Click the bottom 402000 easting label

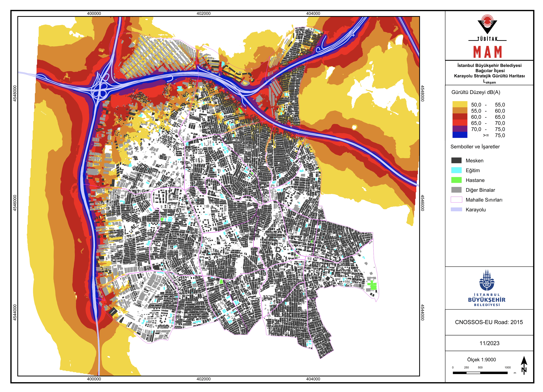click(203, 379)
